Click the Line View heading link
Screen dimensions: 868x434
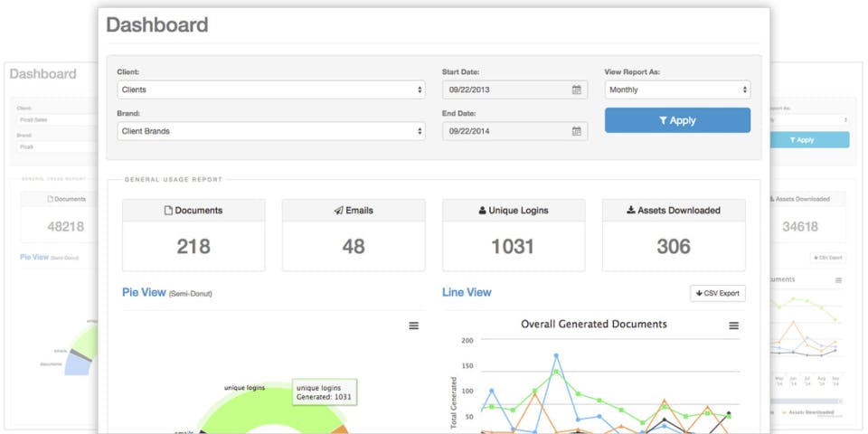coord(467,292)
